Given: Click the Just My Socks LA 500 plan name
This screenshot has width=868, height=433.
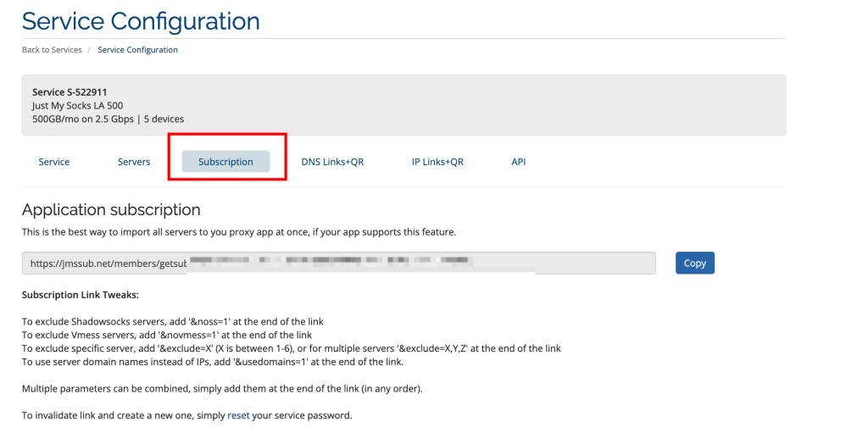Looking at the screenshot, I should [x=77, y=105].
